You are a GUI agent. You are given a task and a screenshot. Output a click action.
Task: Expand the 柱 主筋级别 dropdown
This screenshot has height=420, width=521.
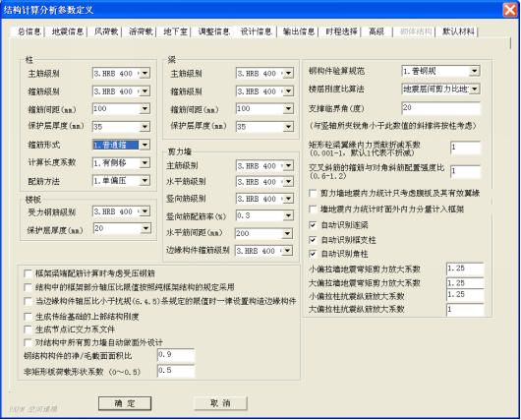(x=145, y=73)
